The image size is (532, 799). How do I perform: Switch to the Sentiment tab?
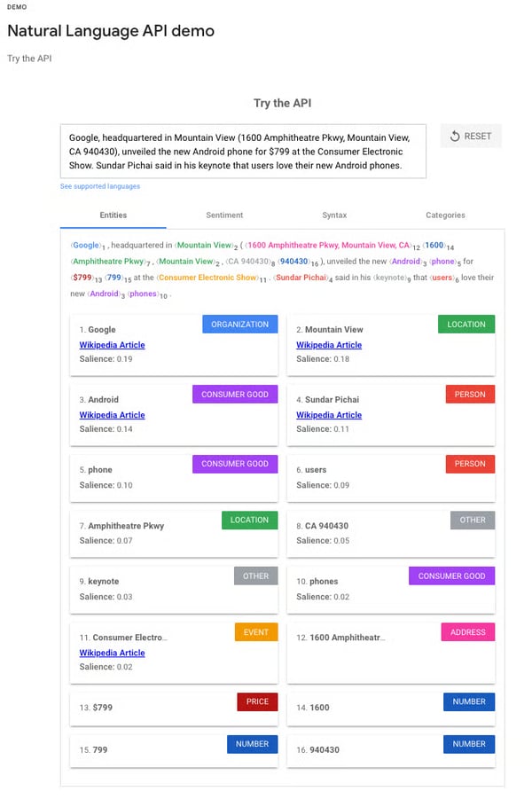[x=224, y=215]
